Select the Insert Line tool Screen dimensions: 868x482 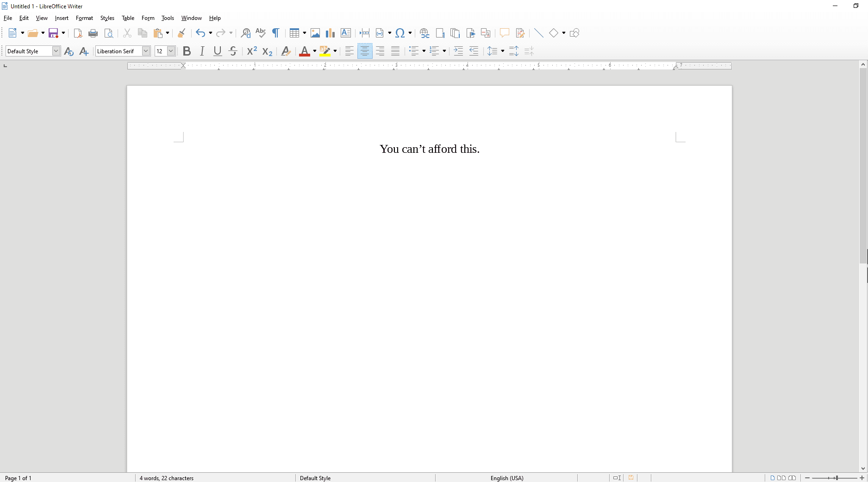[538, 33]
